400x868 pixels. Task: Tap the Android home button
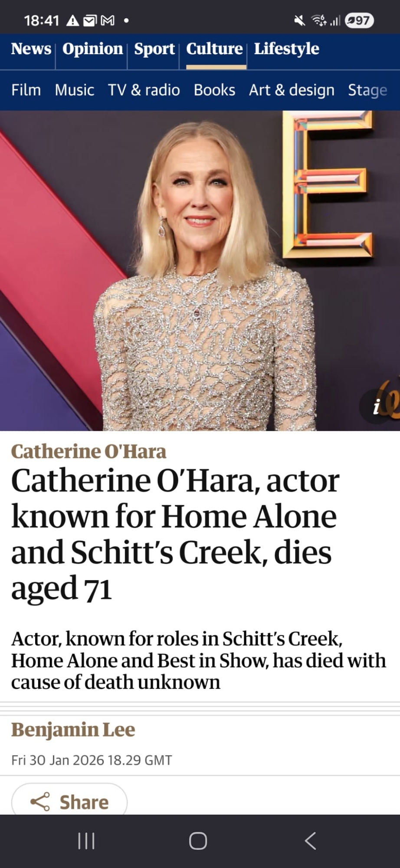pos(198,841)
